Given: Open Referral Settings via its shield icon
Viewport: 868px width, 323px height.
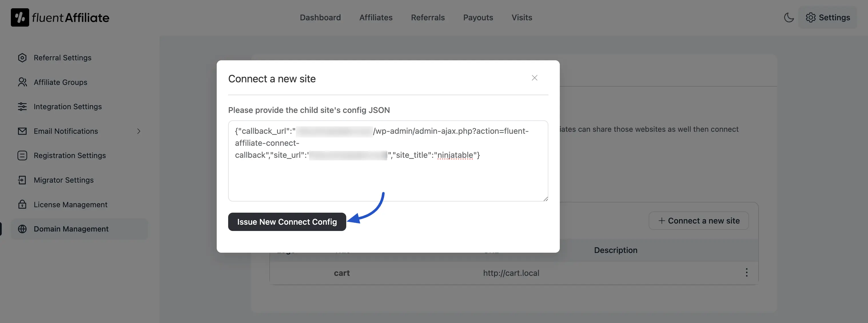Looking at the screenshot, I should coord(22,57).
